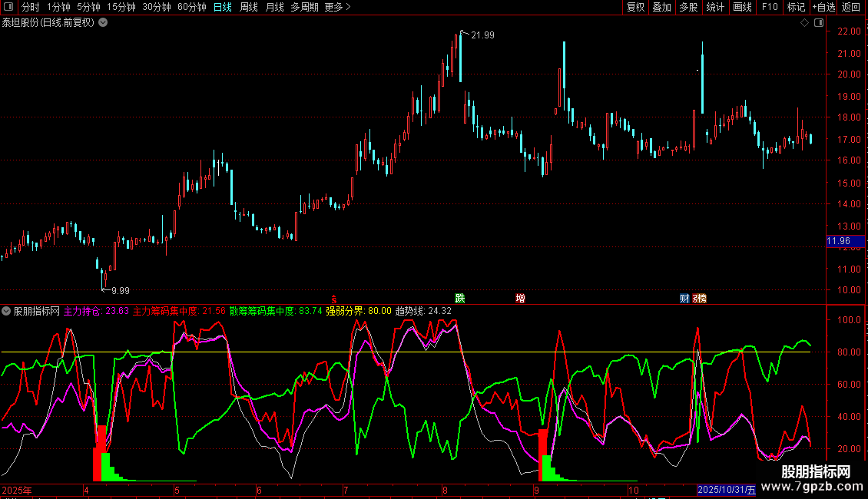The width and height of the screenshot is (868, 499).
Task: Click the diamond icon above price axis
Action: tap(804, 23)
